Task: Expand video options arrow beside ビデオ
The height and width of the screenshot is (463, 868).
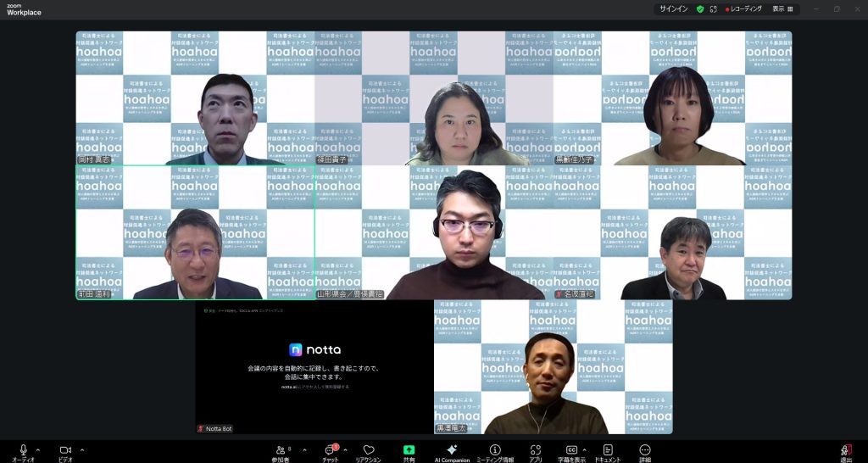Action: [81, 449]
